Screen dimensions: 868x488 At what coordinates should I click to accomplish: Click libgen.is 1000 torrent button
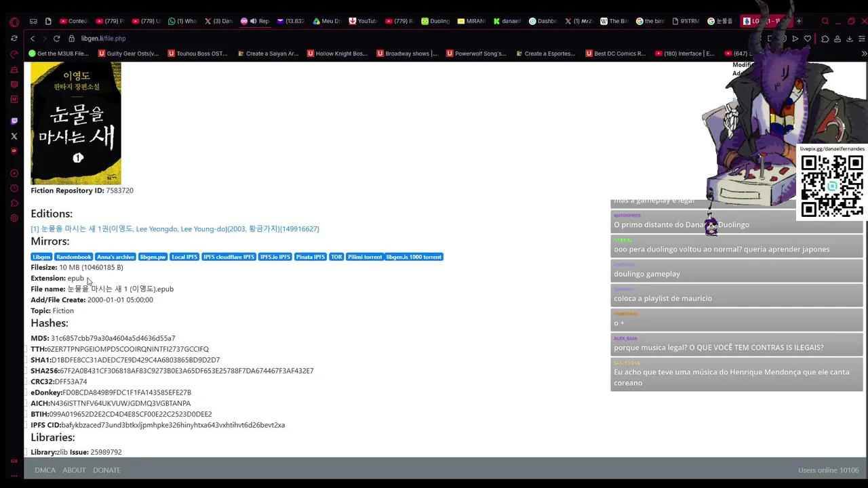point(414,257)
